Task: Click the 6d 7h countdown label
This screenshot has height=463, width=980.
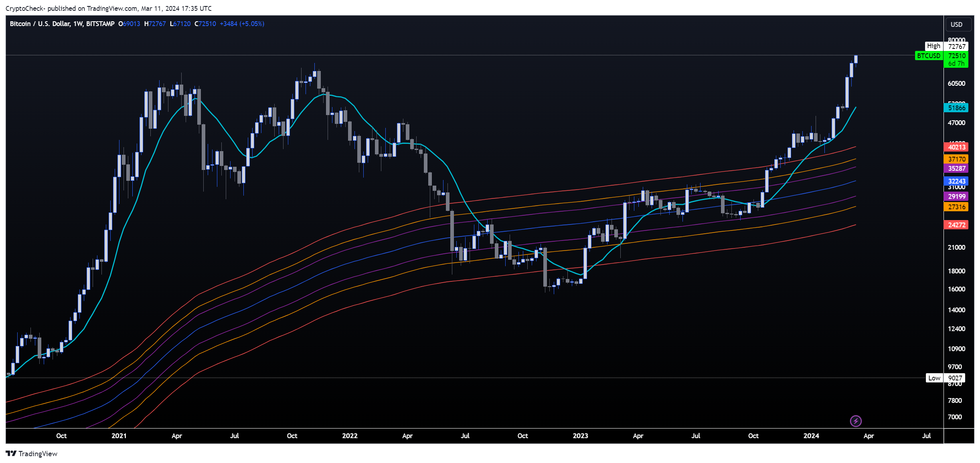Action: tap(956, 64)
